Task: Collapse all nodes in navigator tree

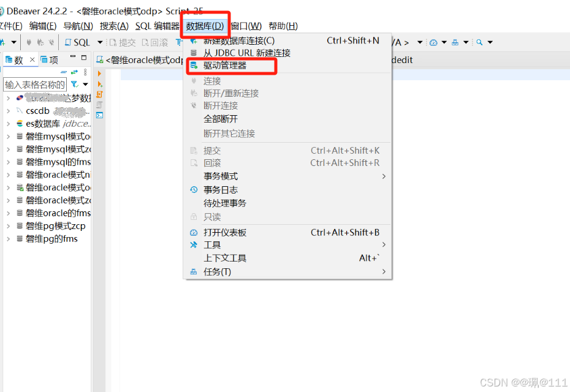Action: click(64, 72)
